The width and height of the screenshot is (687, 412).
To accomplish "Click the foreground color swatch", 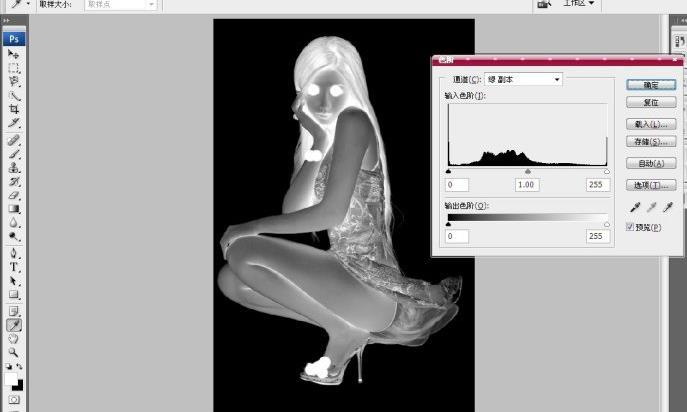I will [11, 379].
